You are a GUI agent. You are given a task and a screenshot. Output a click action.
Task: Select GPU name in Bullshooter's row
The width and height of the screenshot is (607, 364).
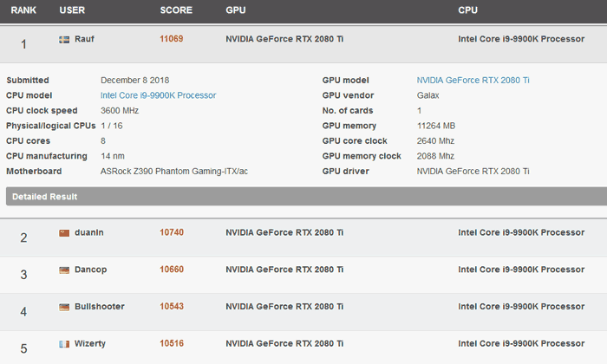coord(284,307)
